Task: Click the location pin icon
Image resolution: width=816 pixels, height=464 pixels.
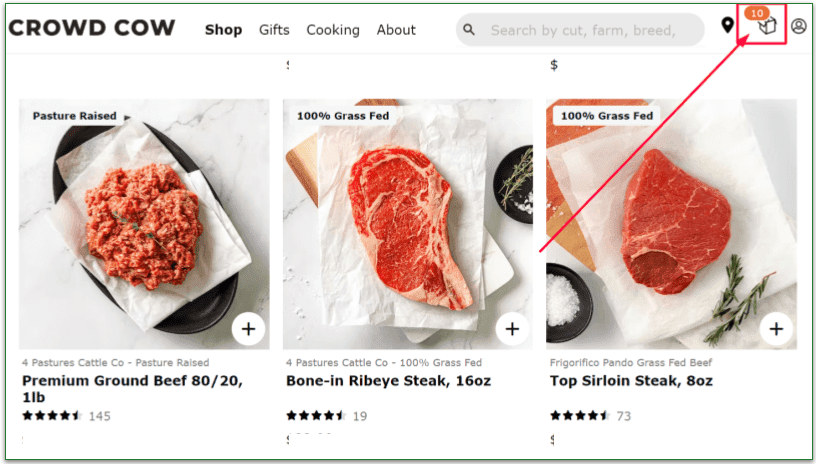Action: coord(727,26)
